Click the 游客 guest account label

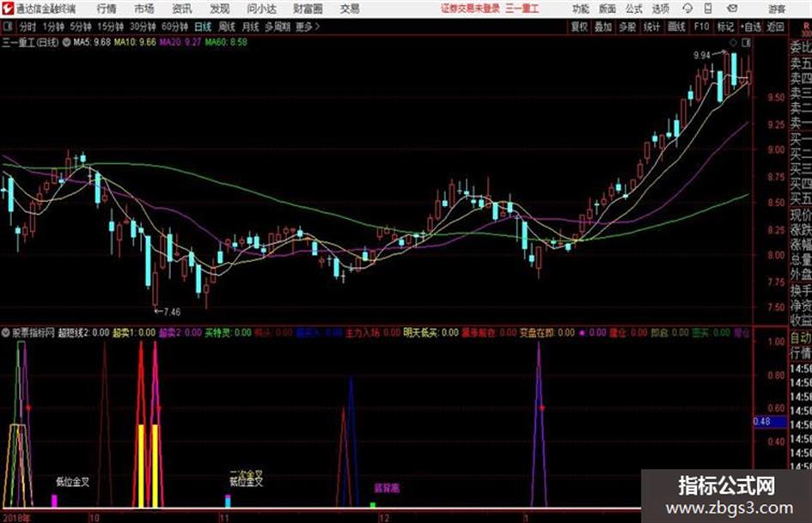[777, 9]
